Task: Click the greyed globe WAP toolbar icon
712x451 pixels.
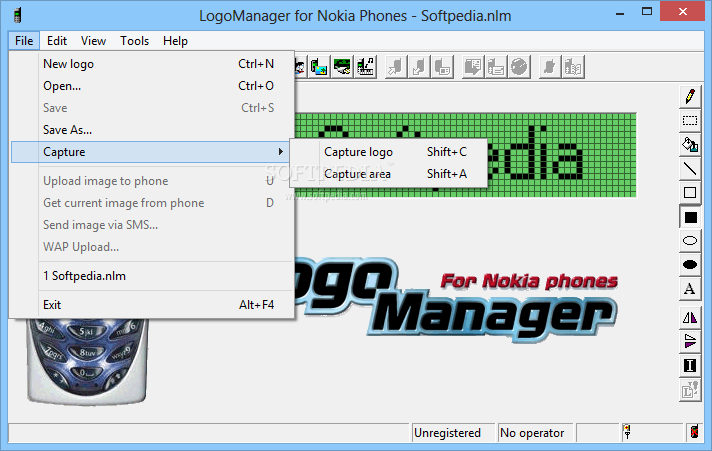Action: point(519,67)
